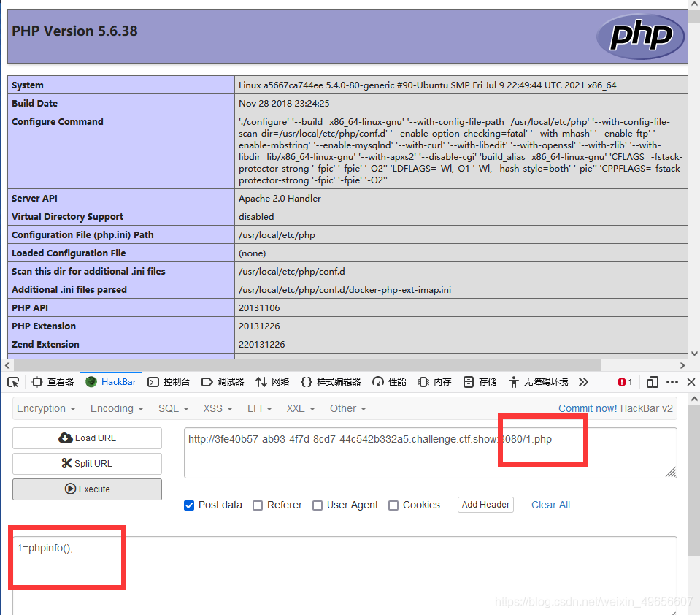Toggle responsive design mode icon
This screenshot has height=615, width=700.
pos(653,382)
